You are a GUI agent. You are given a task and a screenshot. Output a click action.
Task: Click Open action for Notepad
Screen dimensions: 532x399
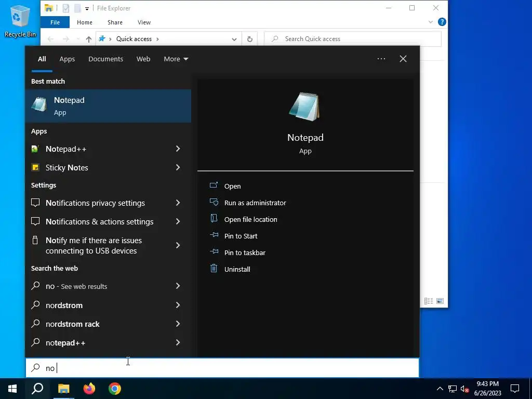coord(232,187)
